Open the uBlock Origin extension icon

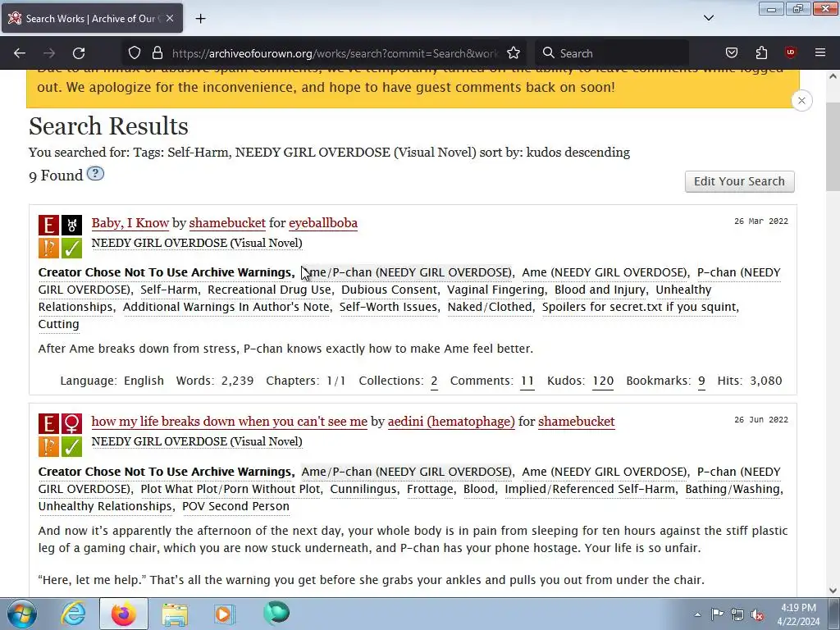coord(790,53)
